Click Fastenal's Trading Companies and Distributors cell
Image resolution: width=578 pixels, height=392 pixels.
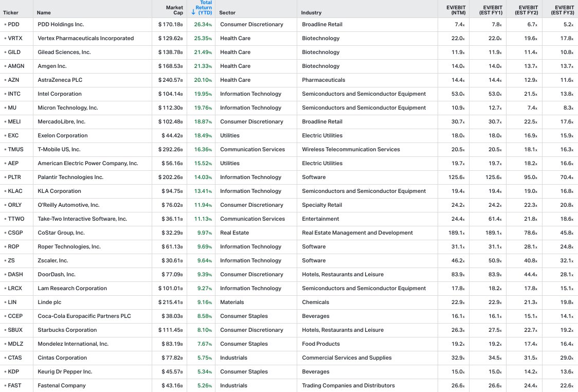pyautogui.click(x=348, y=386)
